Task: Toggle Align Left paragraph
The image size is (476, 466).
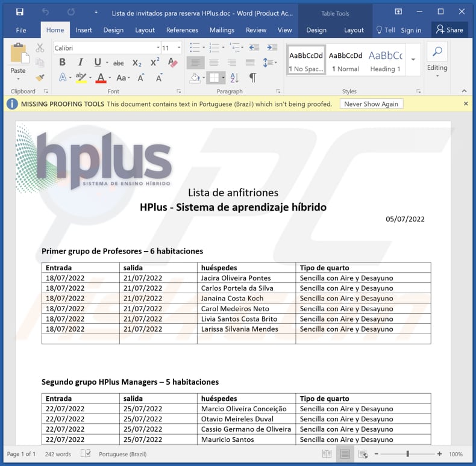Action: 195,63
